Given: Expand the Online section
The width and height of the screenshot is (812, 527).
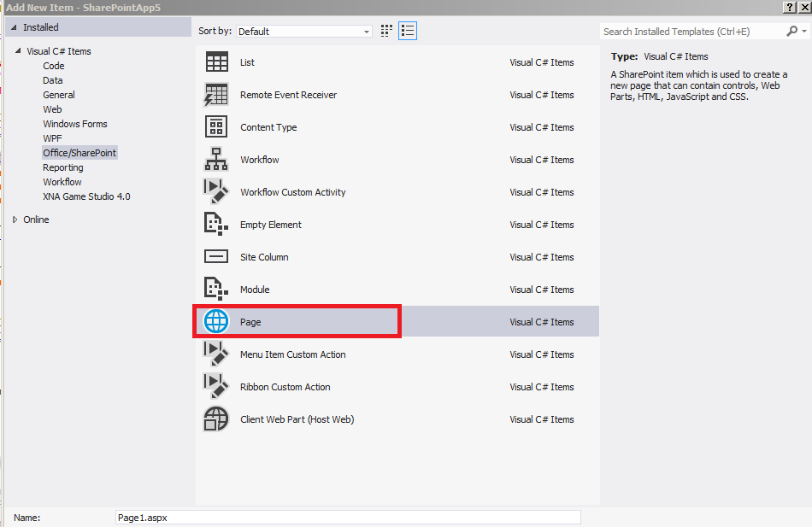Looking at the screenshot, I should (x=15, y=220).
